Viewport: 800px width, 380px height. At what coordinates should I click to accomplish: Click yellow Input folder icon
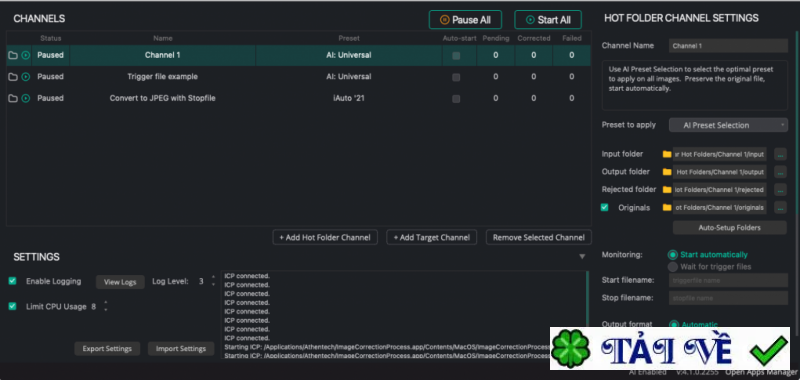pos(667,154)
